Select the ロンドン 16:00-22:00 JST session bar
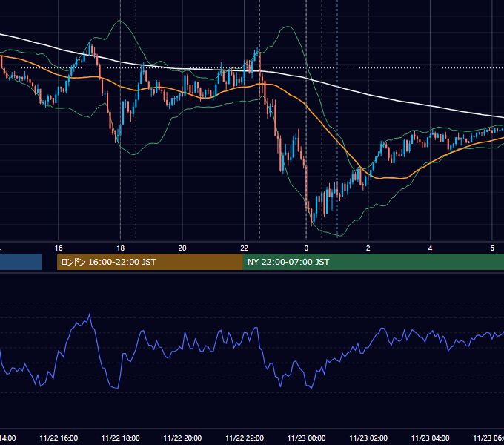Viewport: 504px width, 445px height. click(150, 262)
